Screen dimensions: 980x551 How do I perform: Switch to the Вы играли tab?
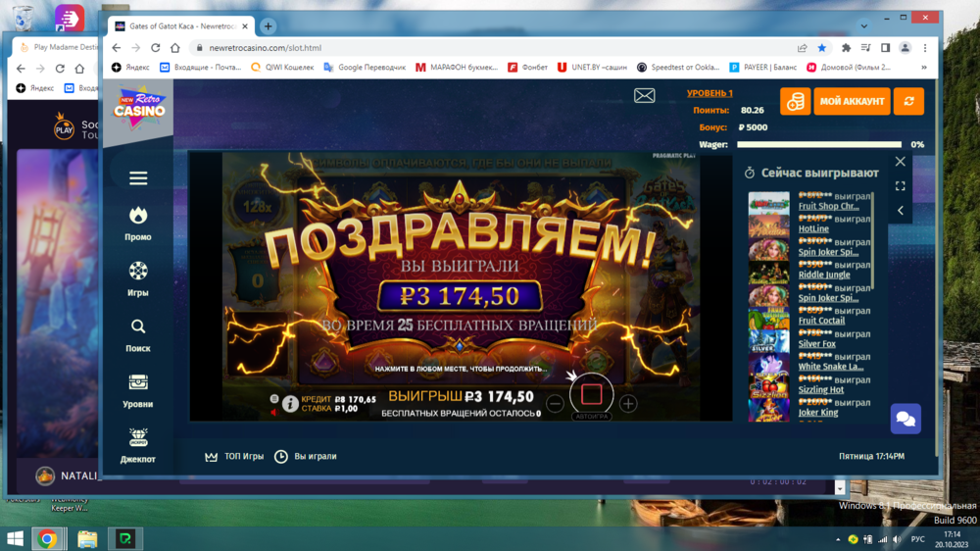[x=306, y=457]
